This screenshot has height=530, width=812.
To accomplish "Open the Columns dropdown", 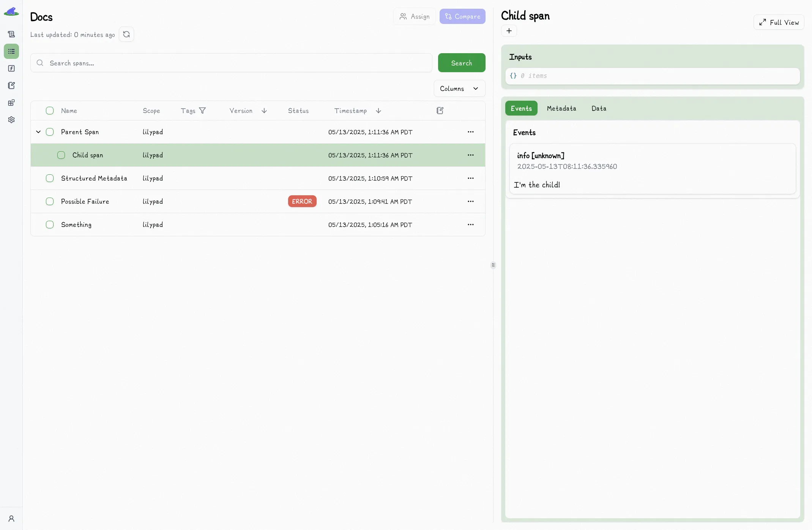I will 459,89.
